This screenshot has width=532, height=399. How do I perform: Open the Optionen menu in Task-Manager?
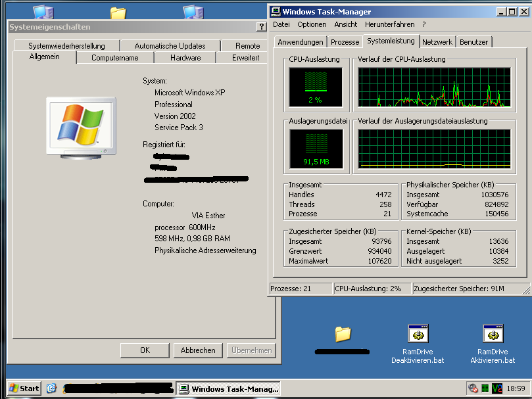[x=312, y=24]
